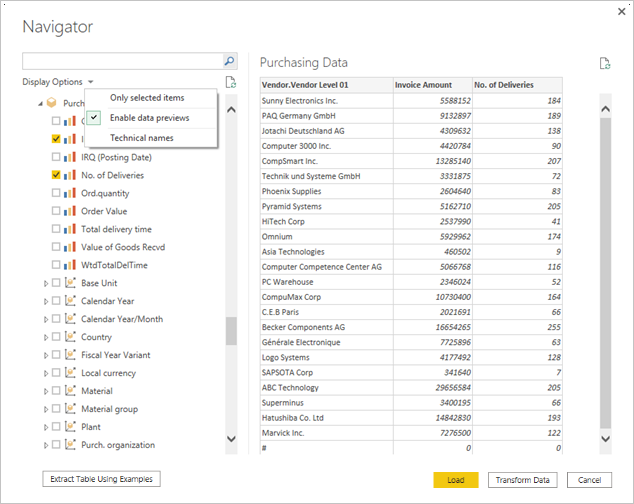Click dimension icon for Plant
Viewport: 634px width, 504px height.
pos(70,426)
